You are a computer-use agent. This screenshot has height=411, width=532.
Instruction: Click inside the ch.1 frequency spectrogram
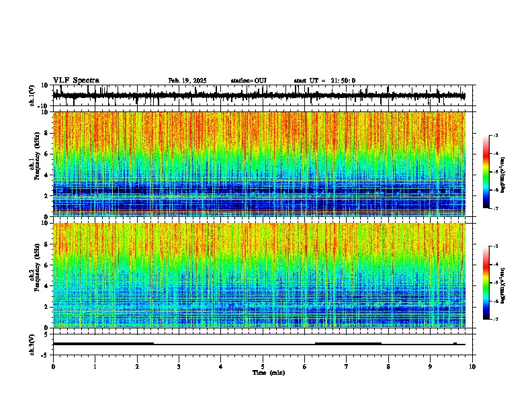[259, 164]
